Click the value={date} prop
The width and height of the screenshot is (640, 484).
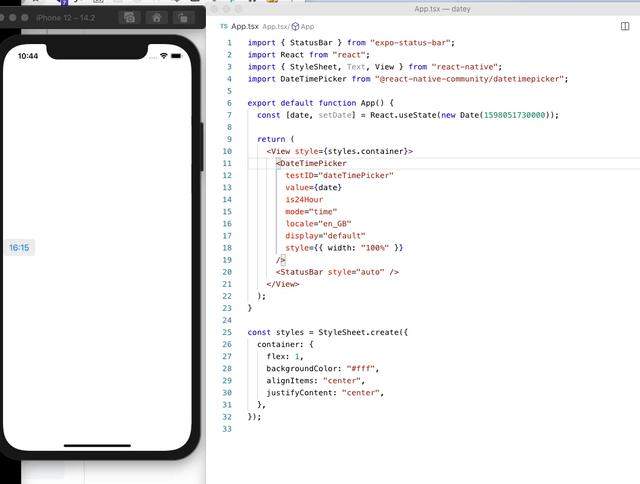(x=313, y=187)
